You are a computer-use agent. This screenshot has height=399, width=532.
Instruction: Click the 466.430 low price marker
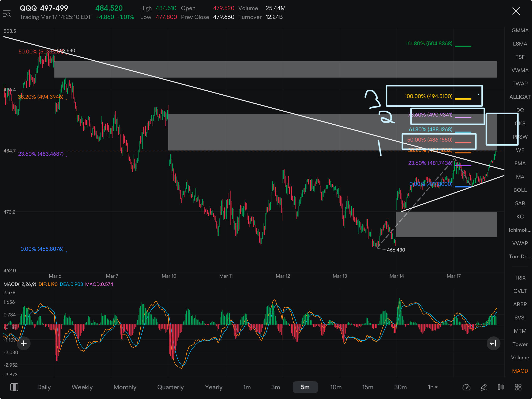click(396, 250)
